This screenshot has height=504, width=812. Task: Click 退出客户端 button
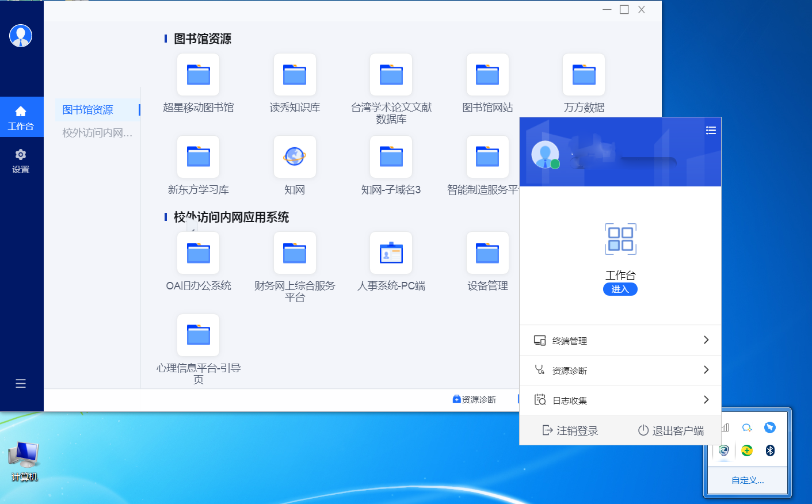coord(671,430)
